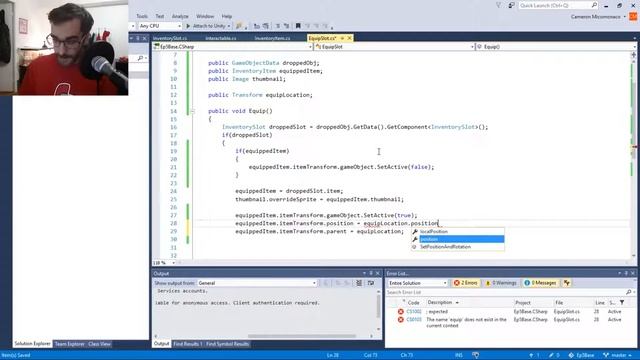Open the Tools menu
This screenshot has width=640, height=360.
142,16
